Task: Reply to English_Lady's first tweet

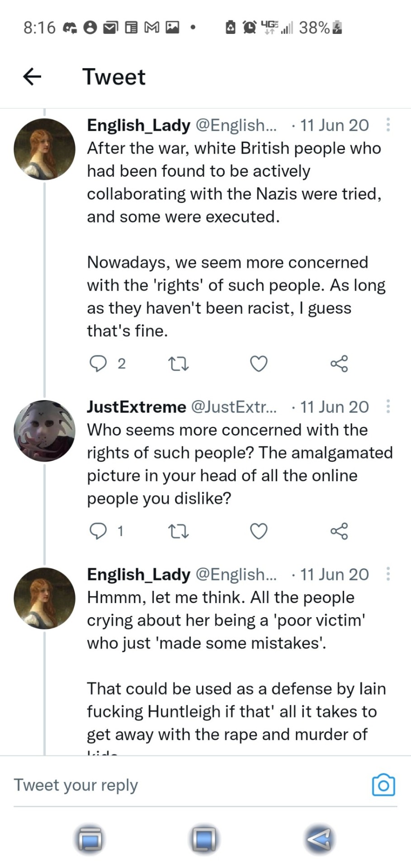Action: click(97, 363)
